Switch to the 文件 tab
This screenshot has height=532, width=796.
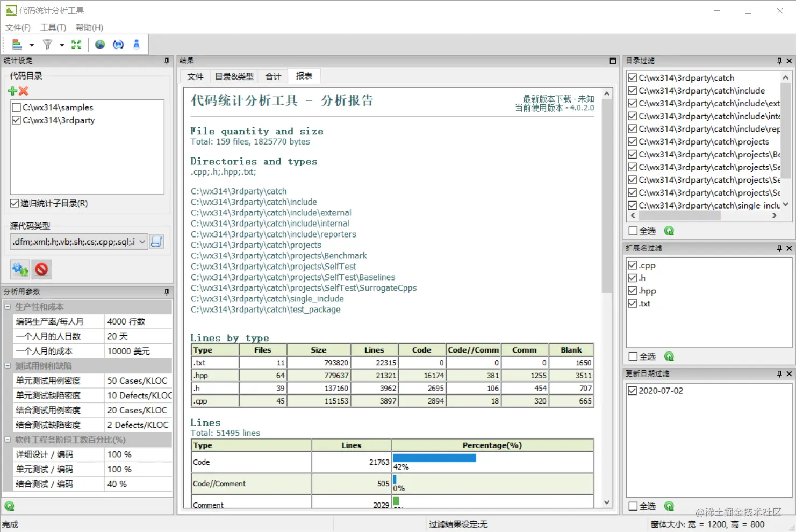pos(195,76)
